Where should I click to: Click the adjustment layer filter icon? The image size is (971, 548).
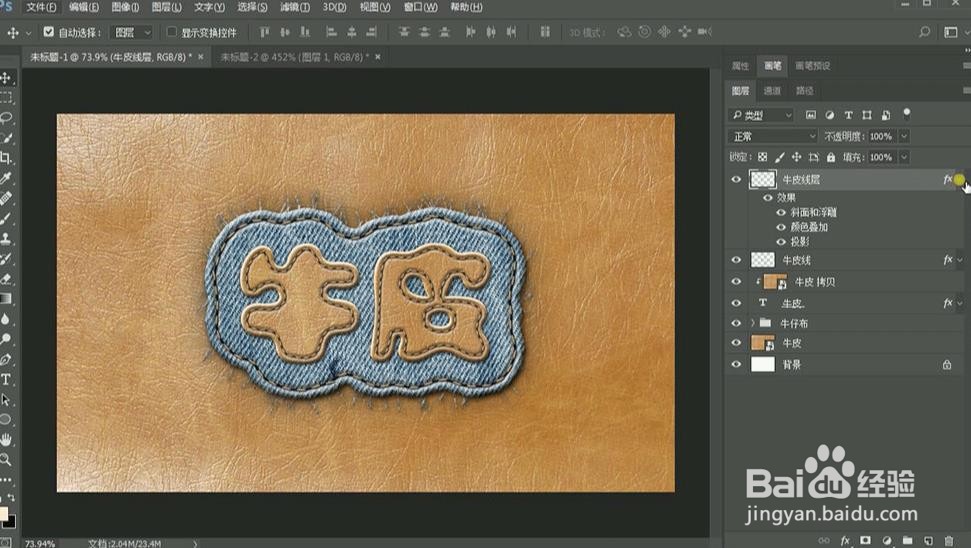click(830, 115)
